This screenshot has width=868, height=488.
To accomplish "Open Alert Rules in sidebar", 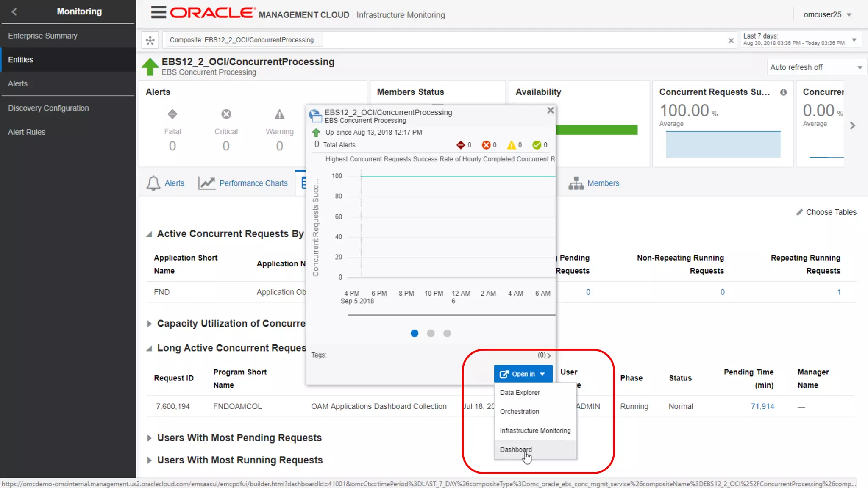I will click(68, 132).
